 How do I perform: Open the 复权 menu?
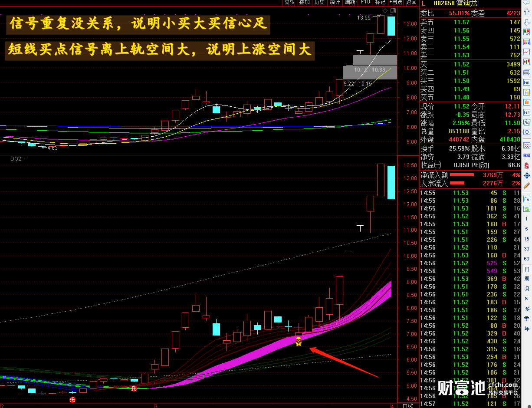click(x=289, y=3)
